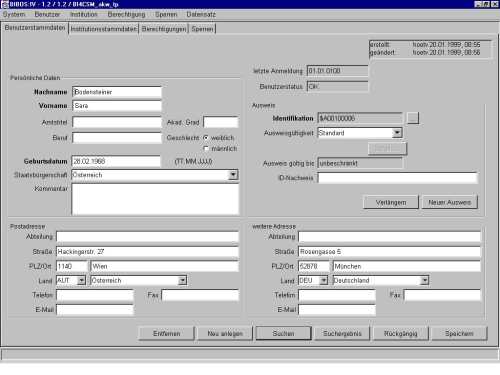Click the Benutzerstatus field
The height and width of the screenshot is (375, 500).
(337, 87)
